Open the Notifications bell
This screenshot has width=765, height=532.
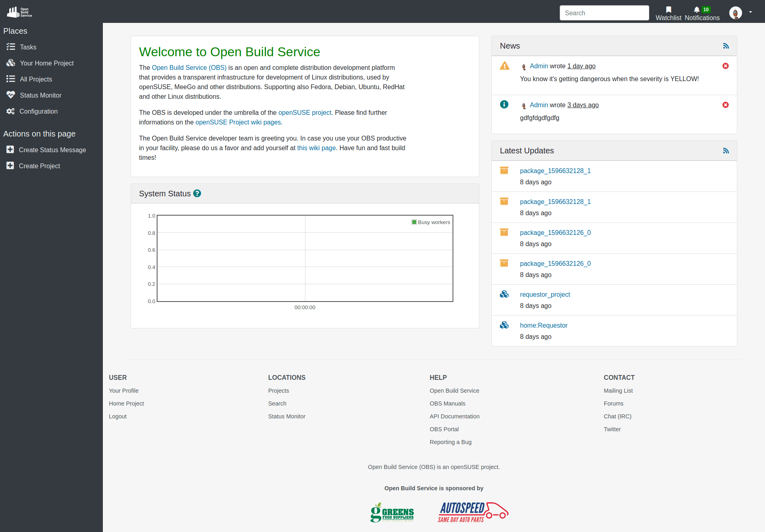tap(696, 9)
